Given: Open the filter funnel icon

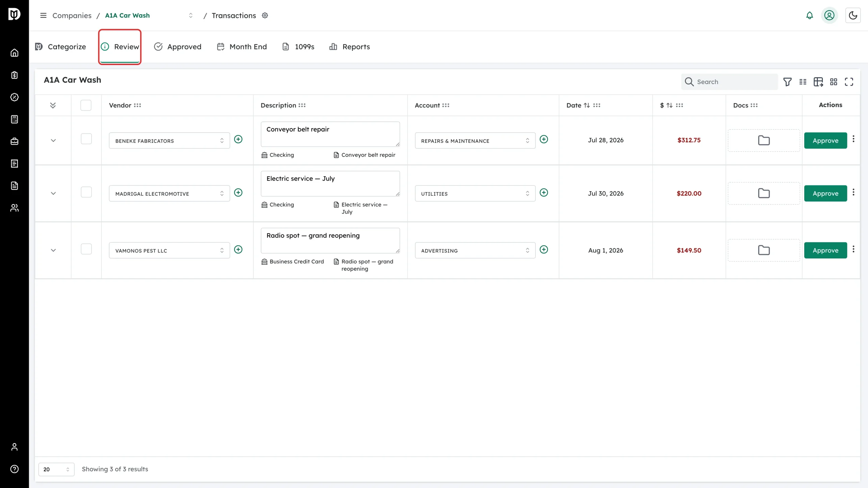Looking at the screenshot, I should pyautogui.click(x=787, y=82).
